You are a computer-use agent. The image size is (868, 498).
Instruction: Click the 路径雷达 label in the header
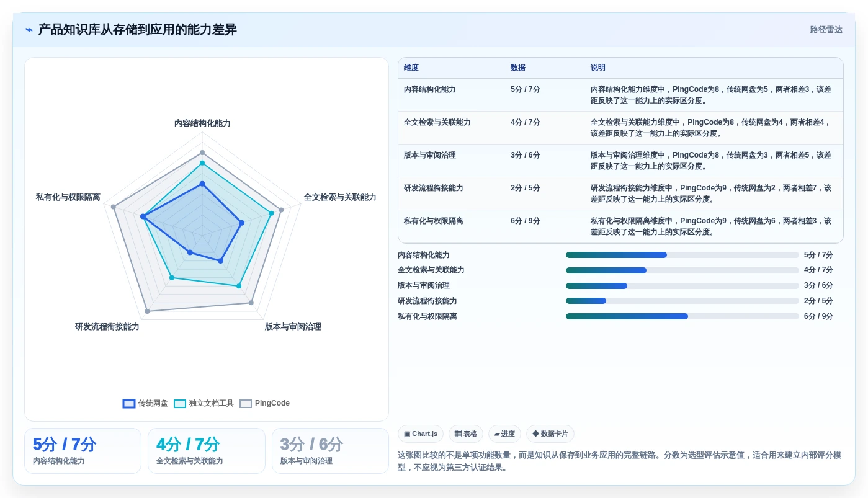(826, 30)
